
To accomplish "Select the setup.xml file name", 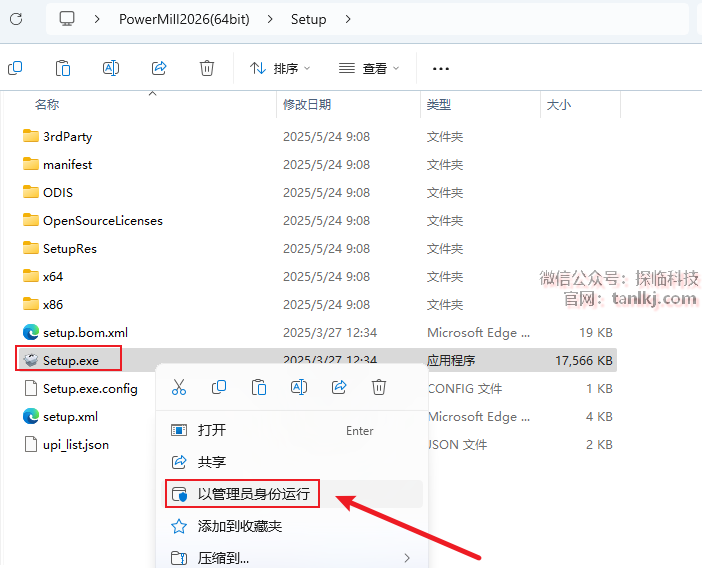I will 70,417.
